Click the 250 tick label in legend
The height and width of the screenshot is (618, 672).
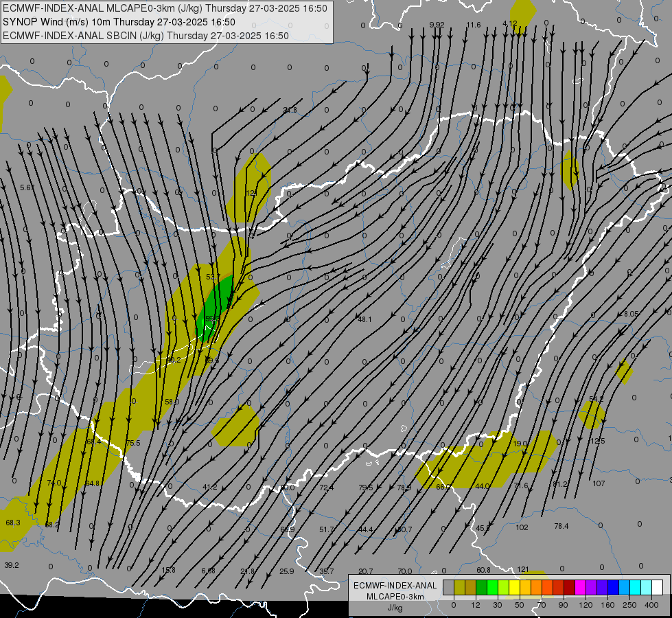pyautogui.click(x=629, y=605)
